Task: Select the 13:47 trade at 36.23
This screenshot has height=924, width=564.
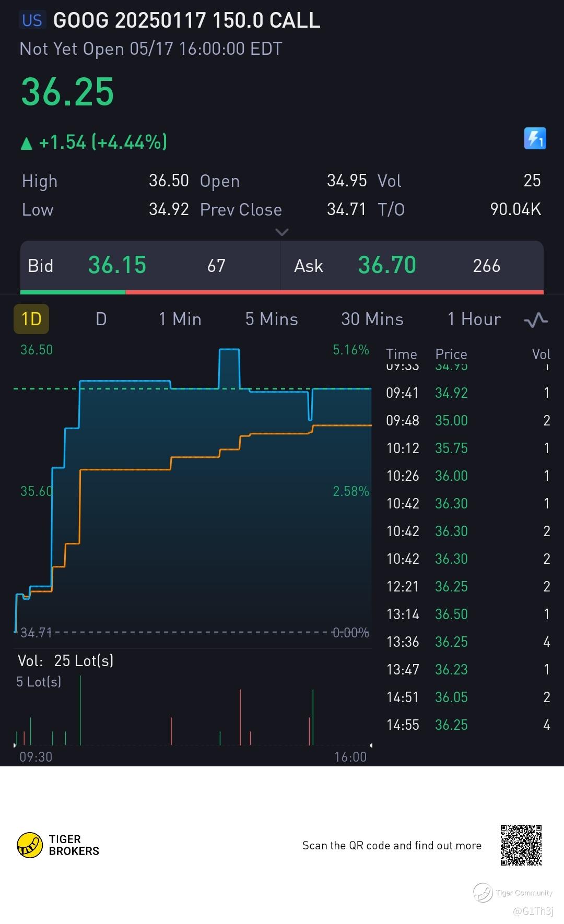Action: (x=468, y=669)
